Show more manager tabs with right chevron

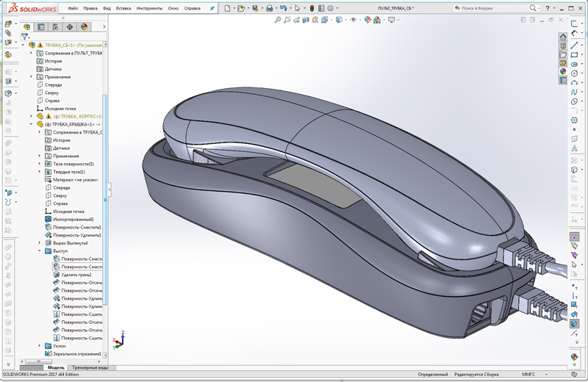(x=104, y=26)
